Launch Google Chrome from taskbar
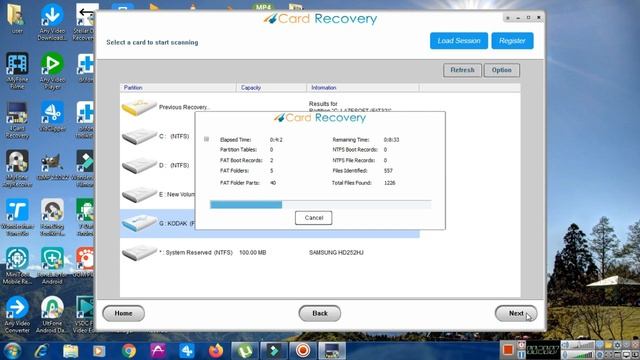The image size is (640, 360). pos(129,351)
